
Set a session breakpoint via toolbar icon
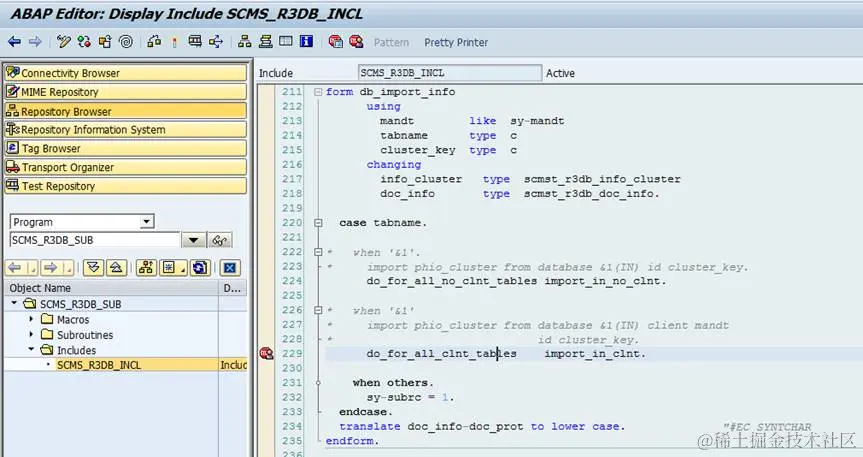[335, 42]
